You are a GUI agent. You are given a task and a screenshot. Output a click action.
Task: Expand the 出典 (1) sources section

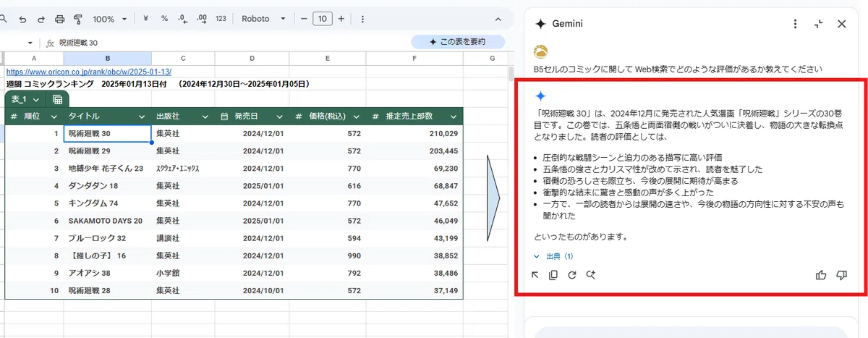(553, 256)
